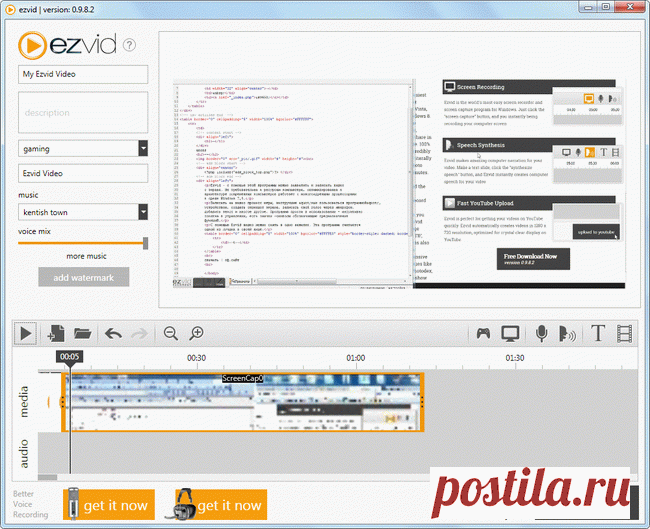This screenshot has height=529, width=650.
Task: Click the Fast YouTube Upload heading in preview
Action: click(x=485, y=203)
